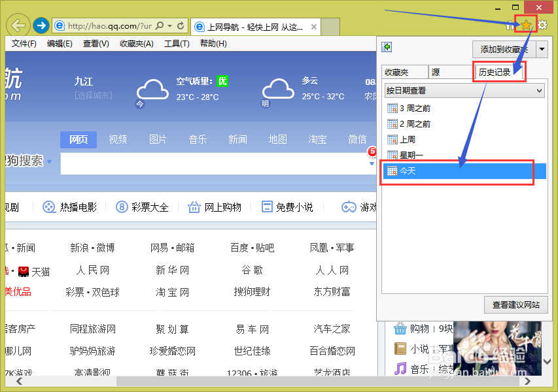Click the 上周 calendar icon
The width and height of the screenshot is (558, 392).
392,139
